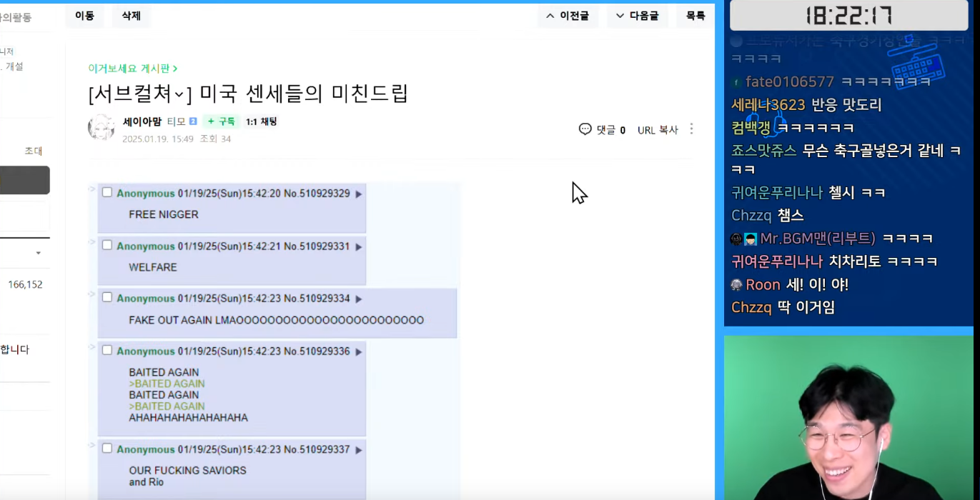Click 귀여운푸리나나's 치차리토 message
This screenshot has width=980, height=500.
pos(883,261)
